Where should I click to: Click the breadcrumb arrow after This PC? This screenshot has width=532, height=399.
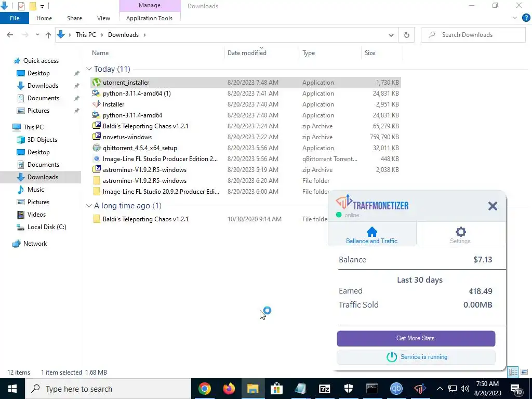click(102, 35)
